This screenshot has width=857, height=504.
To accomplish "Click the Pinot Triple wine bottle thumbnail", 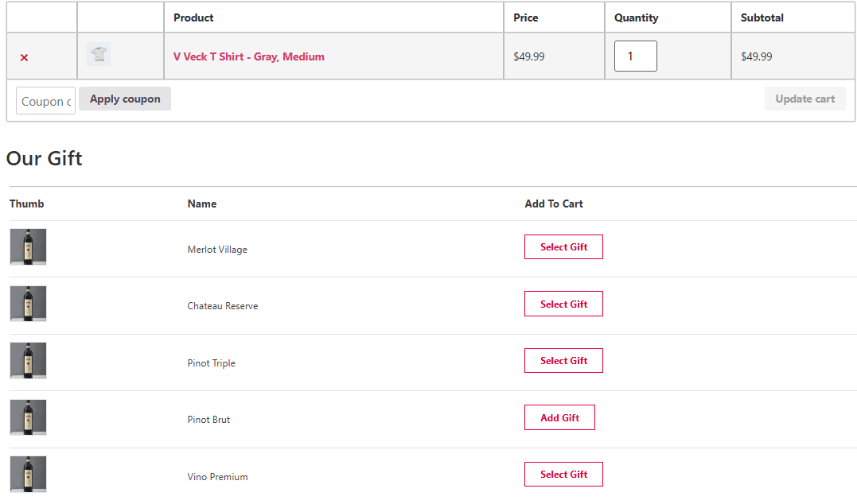I will (28, 360).
